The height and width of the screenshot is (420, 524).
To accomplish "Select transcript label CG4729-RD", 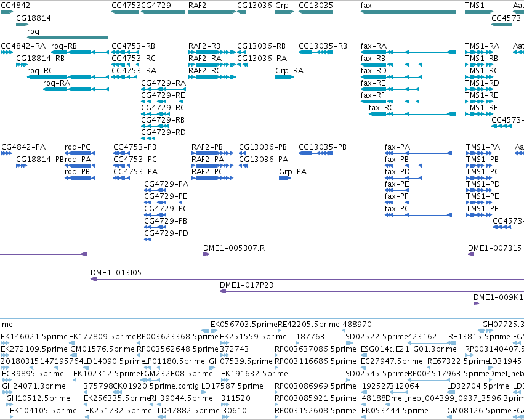I will pyautogui.click(x=163, y=132).
